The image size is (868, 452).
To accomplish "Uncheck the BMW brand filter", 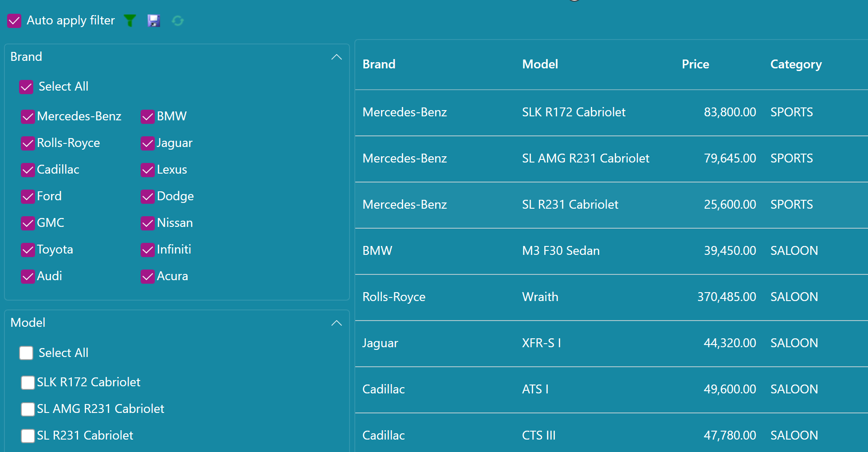I will coord(147,116).
